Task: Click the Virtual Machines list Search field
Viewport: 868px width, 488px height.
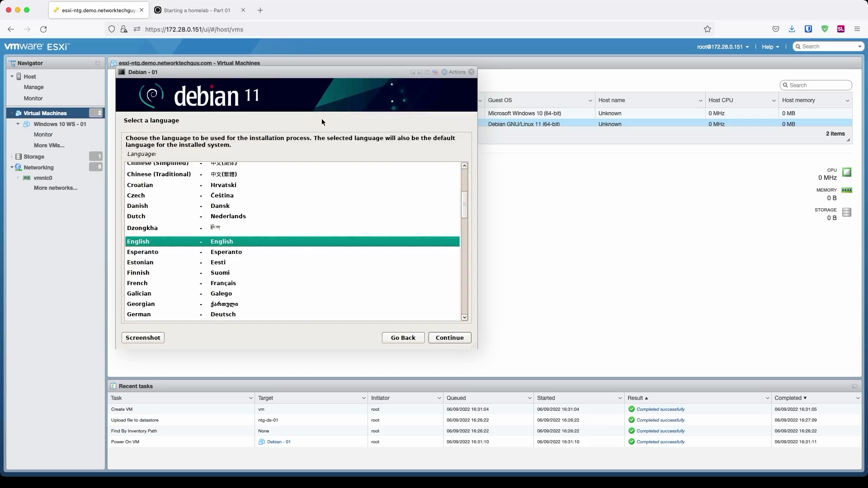Action: [816, 85]
